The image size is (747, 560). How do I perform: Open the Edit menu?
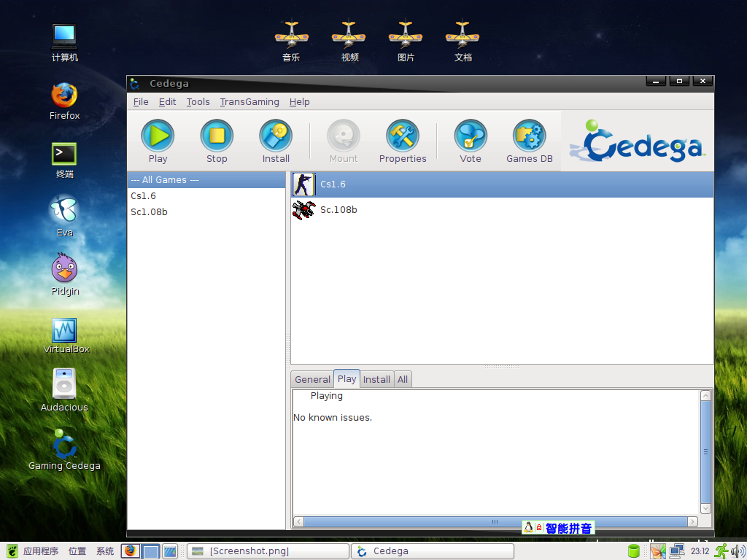click(x=167, y=102)
